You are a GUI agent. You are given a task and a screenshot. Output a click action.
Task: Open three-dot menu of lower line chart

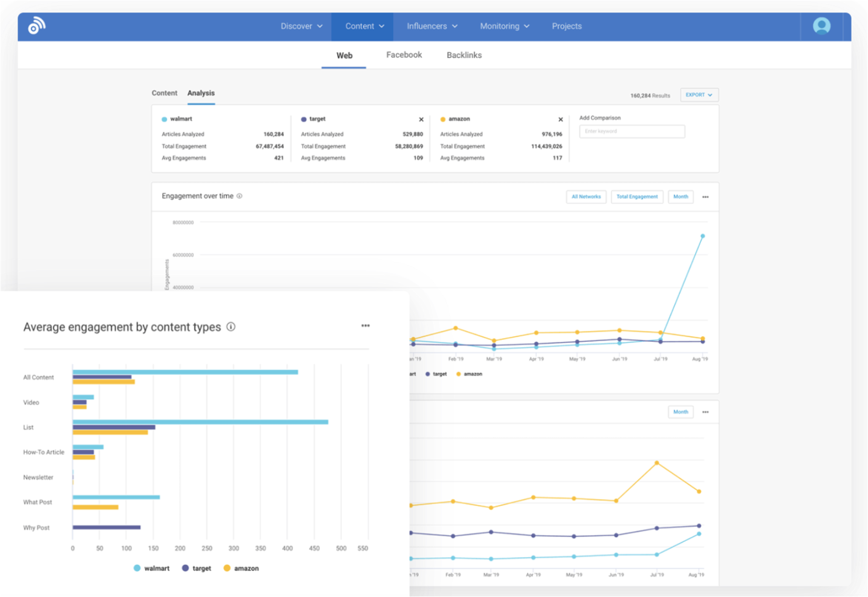(x=705, y=413)
